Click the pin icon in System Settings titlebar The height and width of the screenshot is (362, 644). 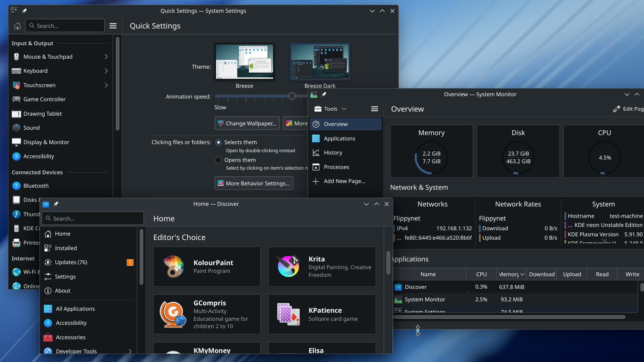point(24,11)
